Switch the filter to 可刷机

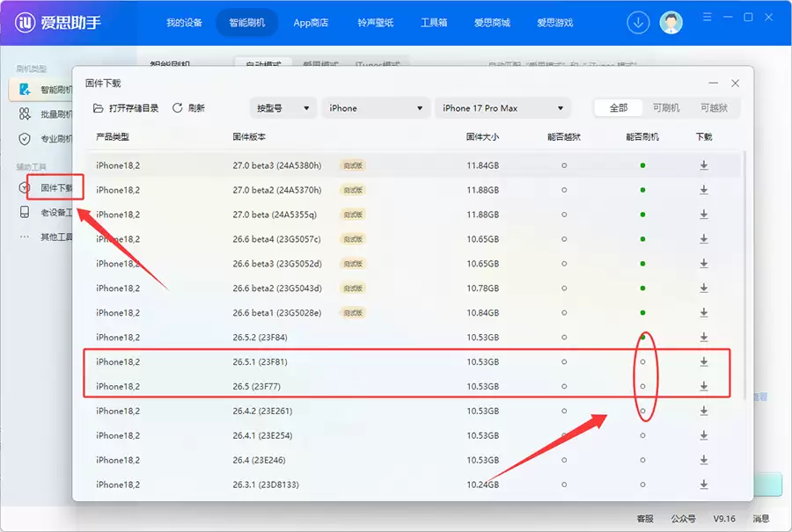tap(666, 108)
